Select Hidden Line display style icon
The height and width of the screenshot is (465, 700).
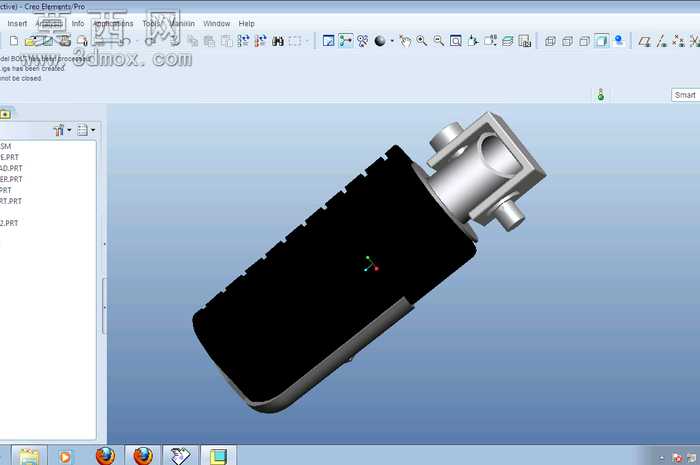[567, 42]
